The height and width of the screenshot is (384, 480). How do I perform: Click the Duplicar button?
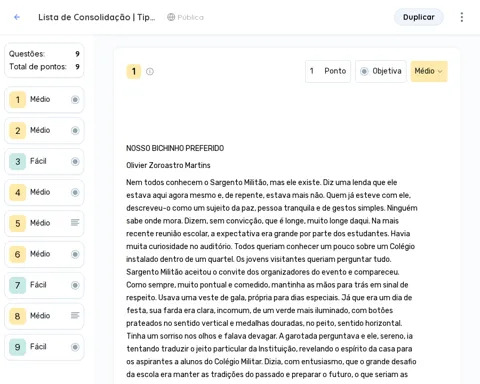[419, 17]
